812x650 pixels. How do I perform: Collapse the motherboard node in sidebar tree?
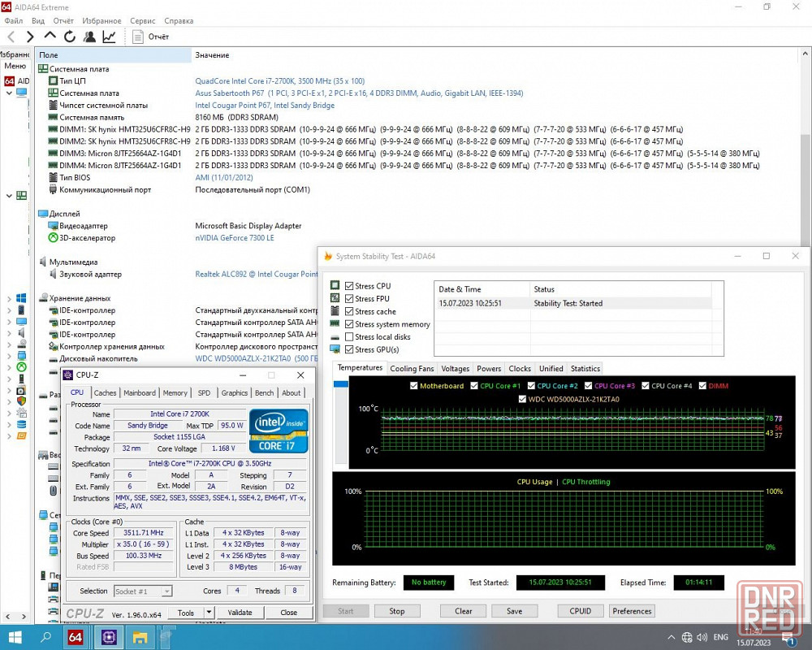point(9,196)
